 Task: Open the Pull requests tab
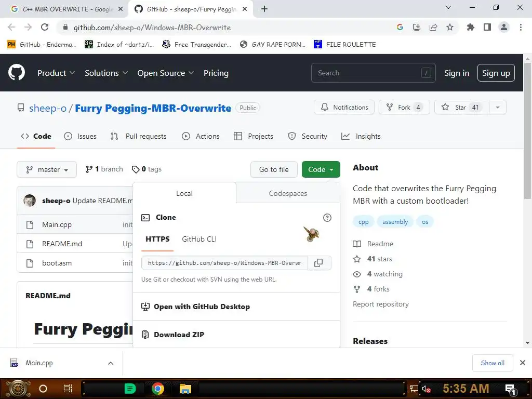pos(138,137)
